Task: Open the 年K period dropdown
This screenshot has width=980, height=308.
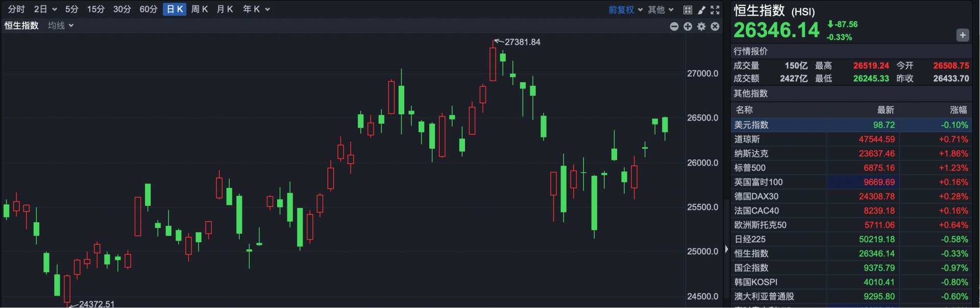Action: [x=256, y=9]
